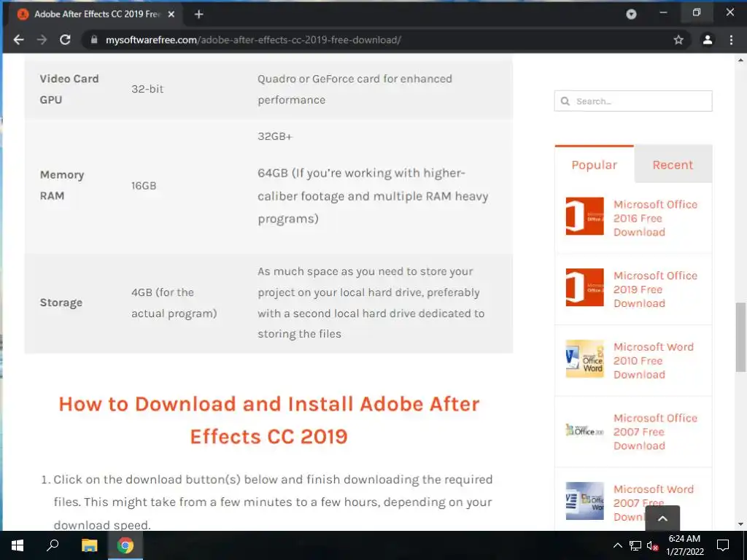Bookmark this page with the star icon

(x=678, y=40)
